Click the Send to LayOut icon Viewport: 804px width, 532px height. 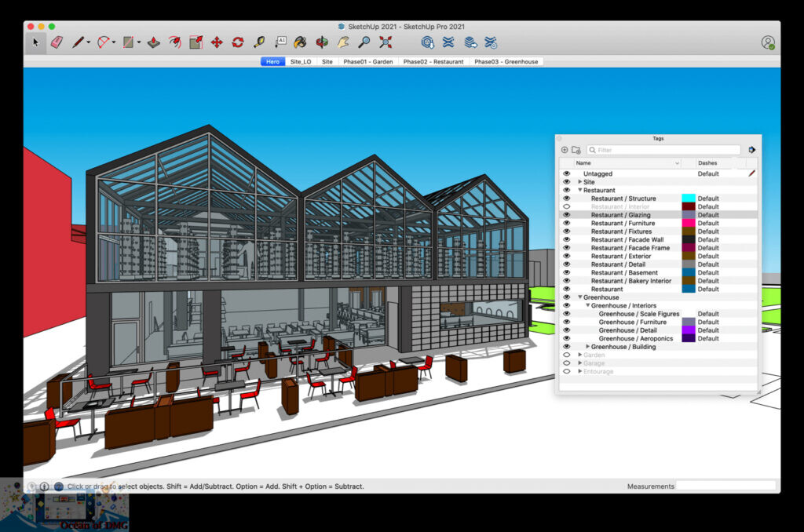click(x=470, y=42)
